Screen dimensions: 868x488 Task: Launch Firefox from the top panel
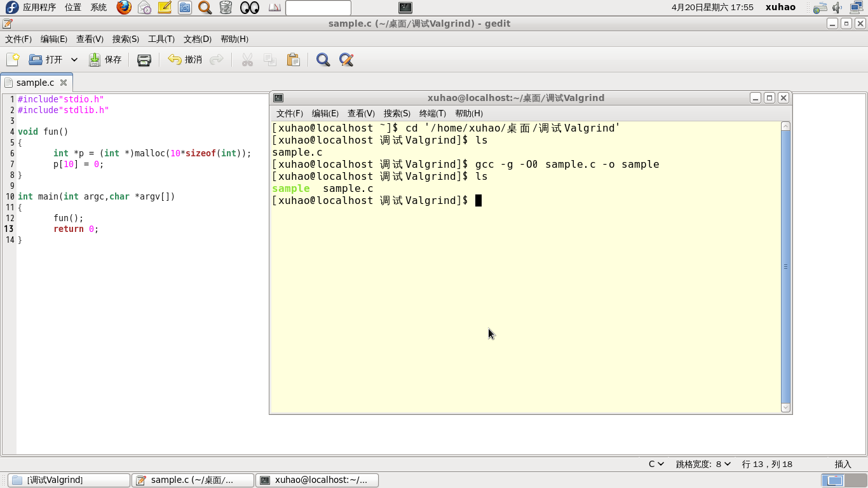point(124,8)
